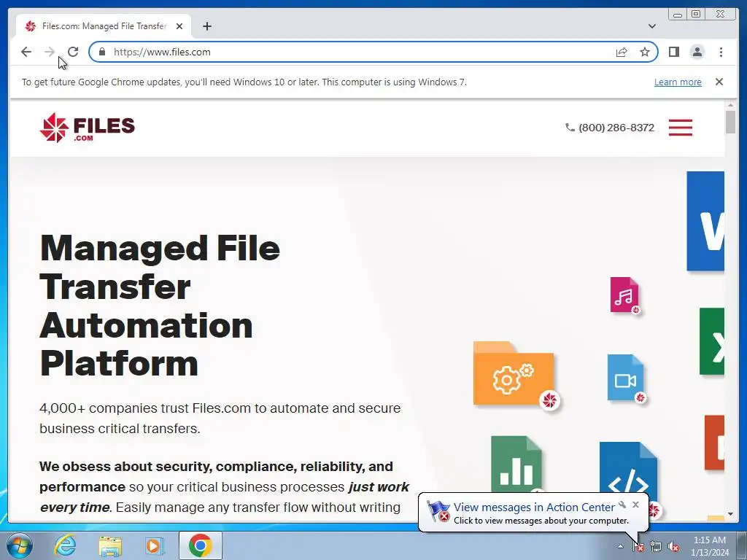Open the Chrome three-dot menu
747x560 pixels.
coord(721,52)
